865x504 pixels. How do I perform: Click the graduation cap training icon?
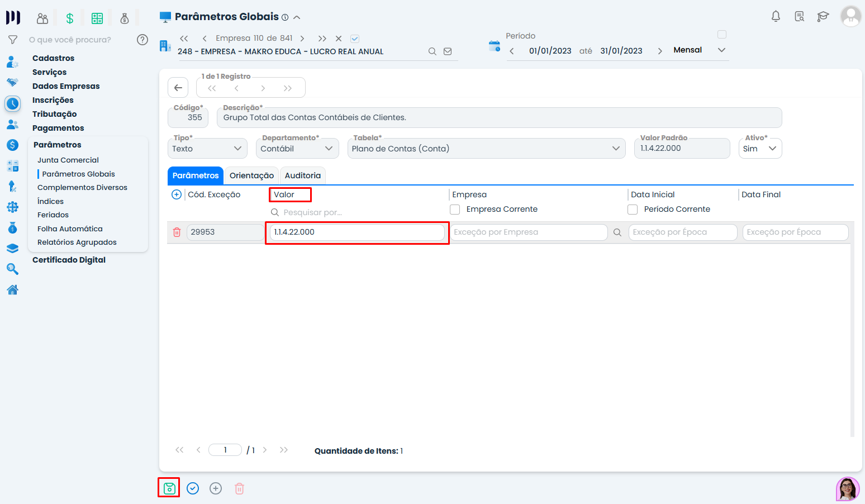pyautogui.click(x=823, y=17)
